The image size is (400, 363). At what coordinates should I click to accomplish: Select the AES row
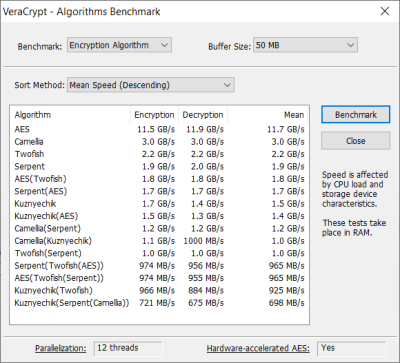pyautogui.click(x=159, y=129)
